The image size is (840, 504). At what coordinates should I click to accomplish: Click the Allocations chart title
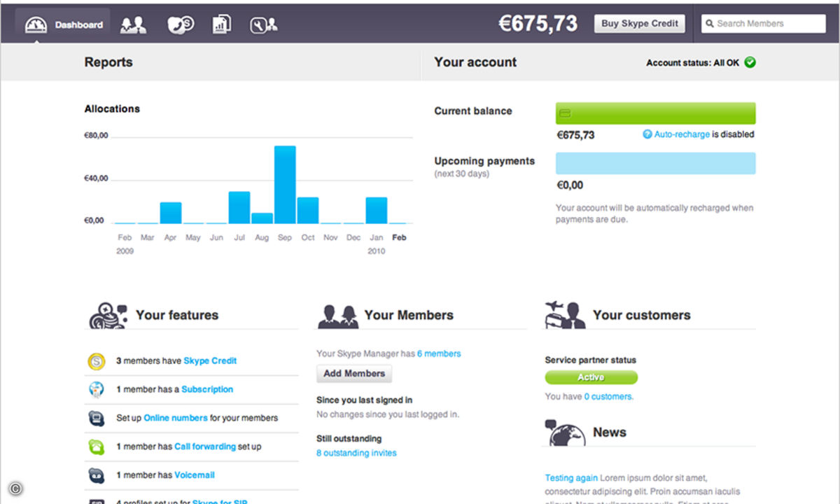coord(112,108)
